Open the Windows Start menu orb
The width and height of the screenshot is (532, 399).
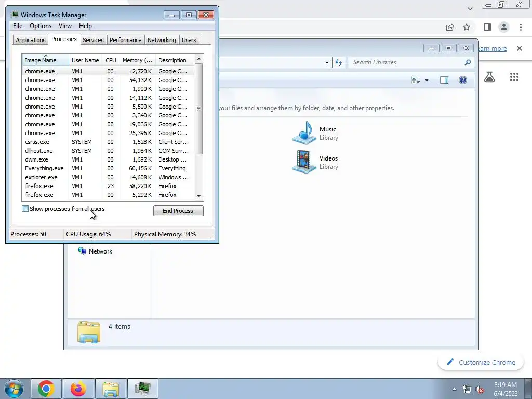pyautogui.click(x=14, y=389)
